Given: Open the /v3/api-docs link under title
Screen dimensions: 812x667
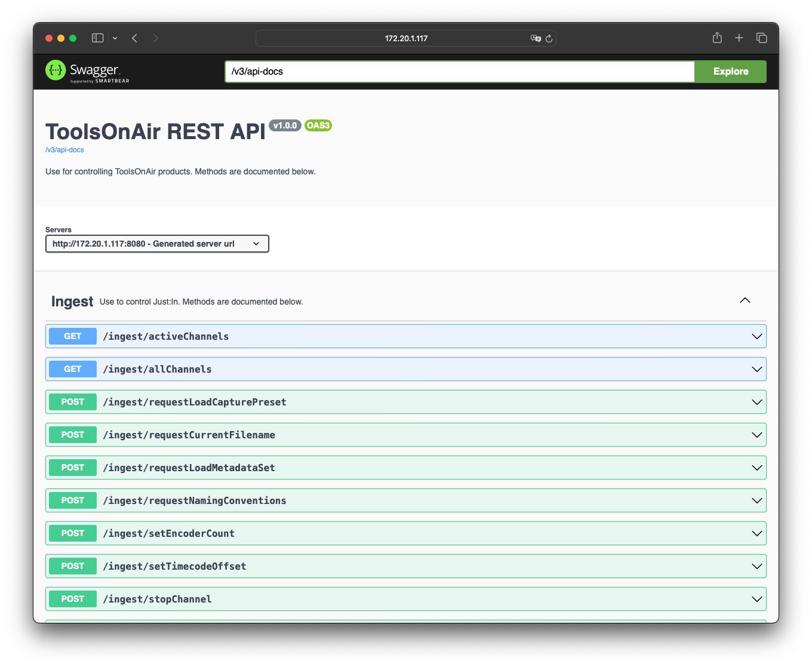Looking at the screenshot, I should pos(64,150).
